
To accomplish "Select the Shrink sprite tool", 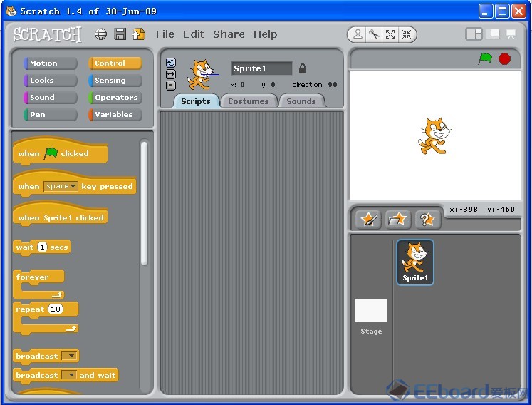I will pos(407,34).
